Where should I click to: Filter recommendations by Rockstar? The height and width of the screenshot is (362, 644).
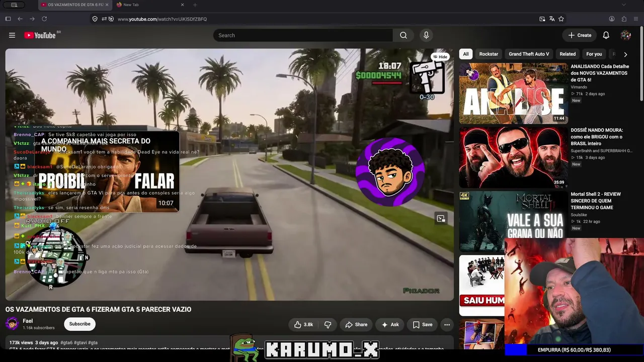(x=489, y=54)
